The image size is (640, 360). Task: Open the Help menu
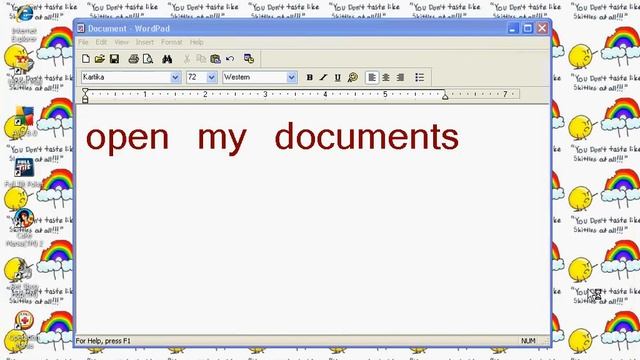click(x=197, y=42)
